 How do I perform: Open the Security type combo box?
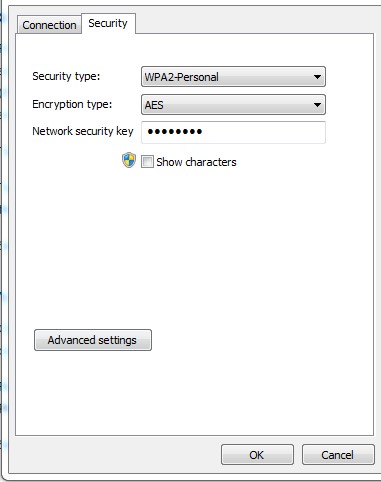[x=233, y=77]
